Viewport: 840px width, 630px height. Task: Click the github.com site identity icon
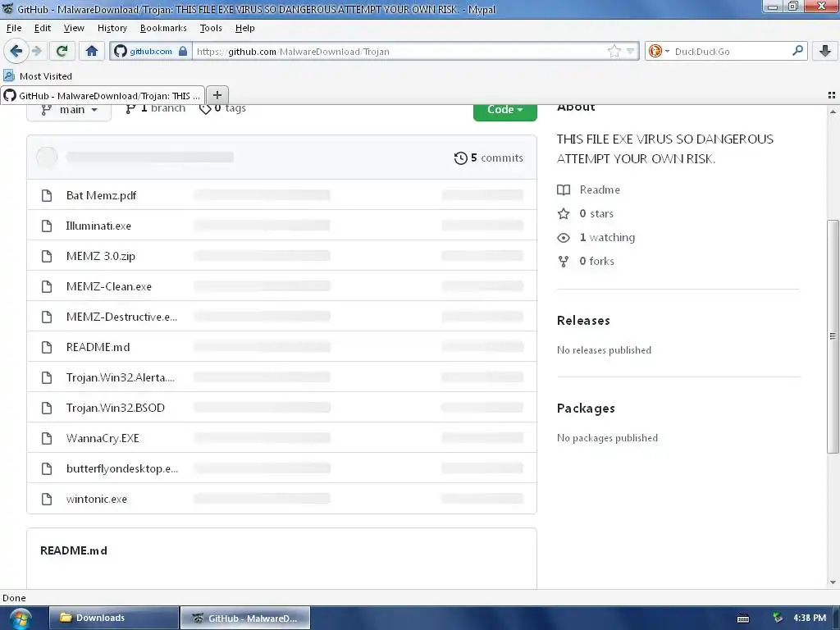coord(121,51)
